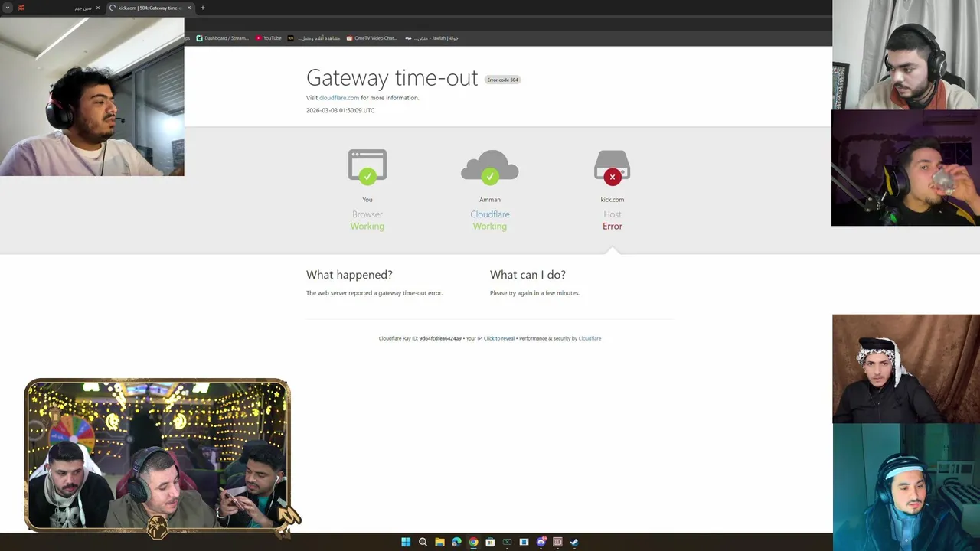Click the Cloudflare link under Amman

point(490,214)
